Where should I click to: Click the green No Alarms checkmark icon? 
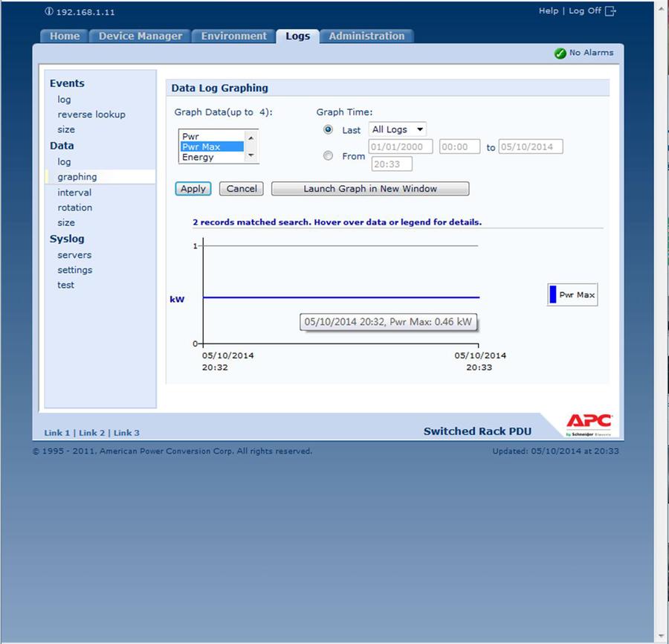560,54
